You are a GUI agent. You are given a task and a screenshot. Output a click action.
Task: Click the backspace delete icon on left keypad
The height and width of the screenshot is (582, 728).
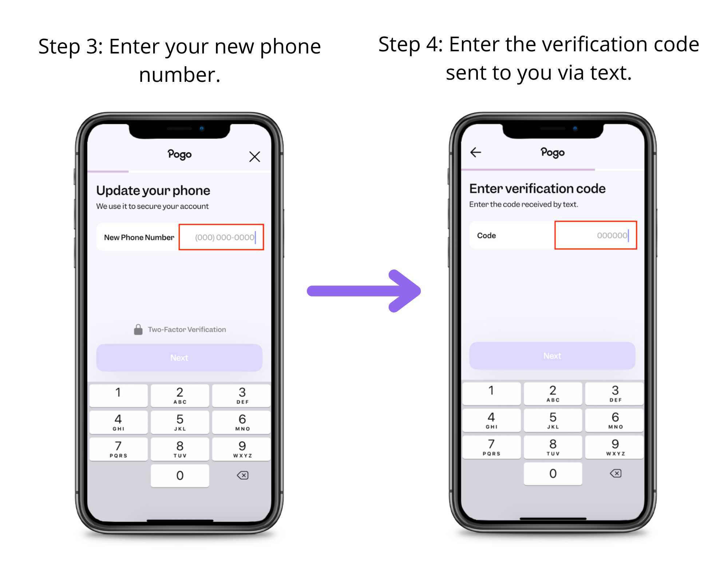(242, 475)
